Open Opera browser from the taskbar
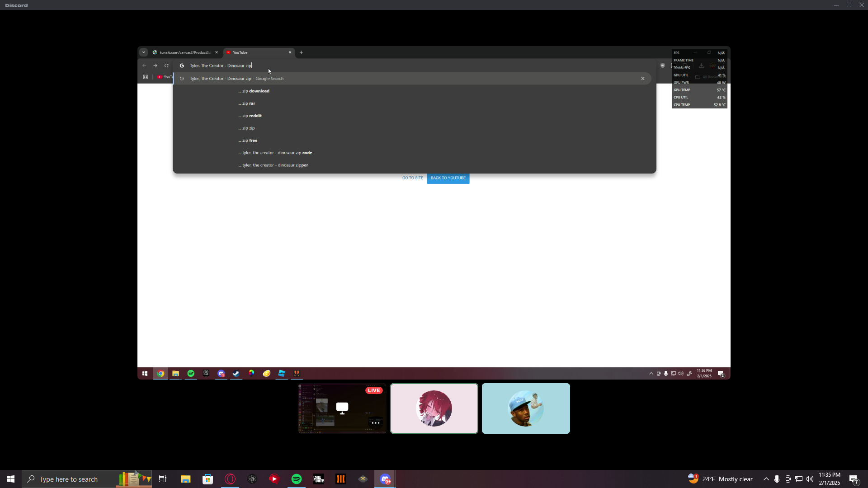The width and height of the screenshot is (868, 488). click(x=230, y=479)
